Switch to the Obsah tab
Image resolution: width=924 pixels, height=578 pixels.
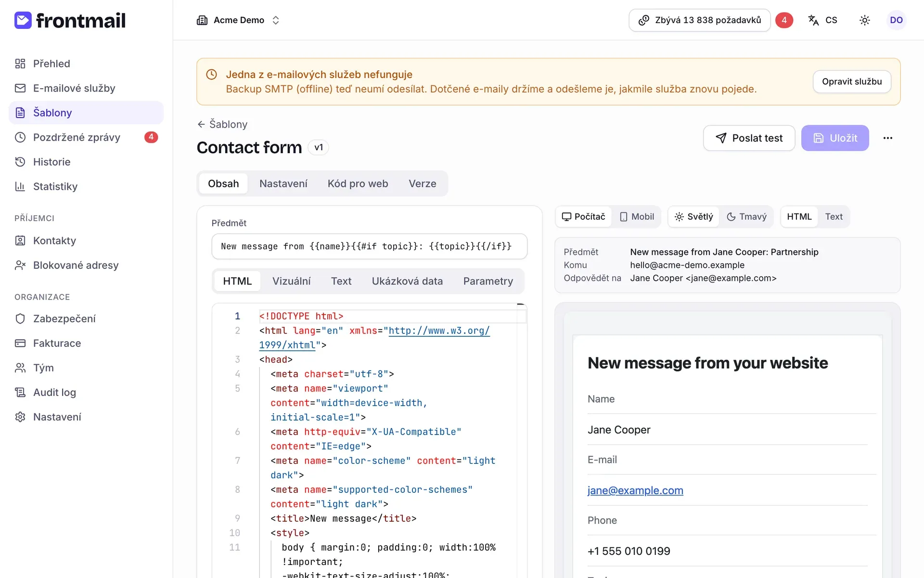point(223,184)
